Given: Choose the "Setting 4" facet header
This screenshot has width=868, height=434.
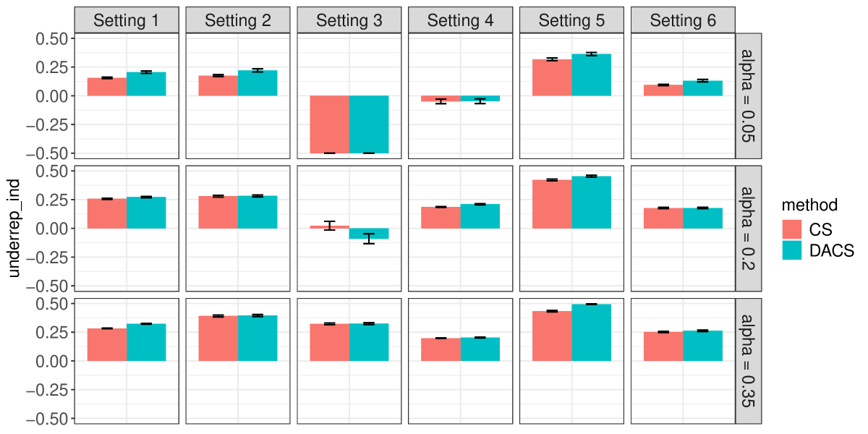Looking at the screenshot, I should point(461,20).
